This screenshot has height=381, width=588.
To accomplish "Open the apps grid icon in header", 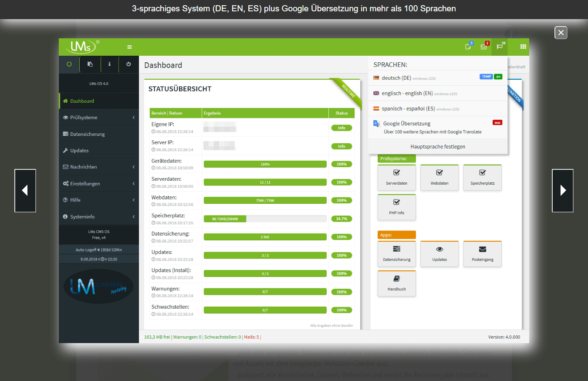I will (x=523, y=47).
